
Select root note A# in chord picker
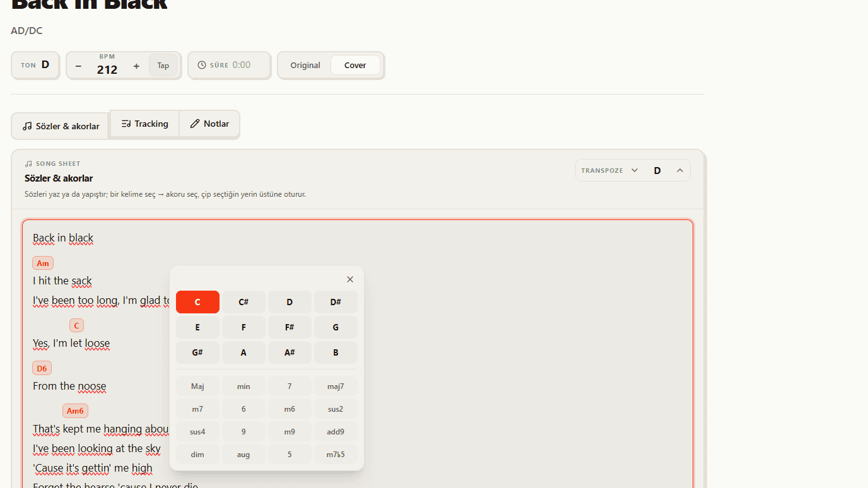tap(290, 352)
